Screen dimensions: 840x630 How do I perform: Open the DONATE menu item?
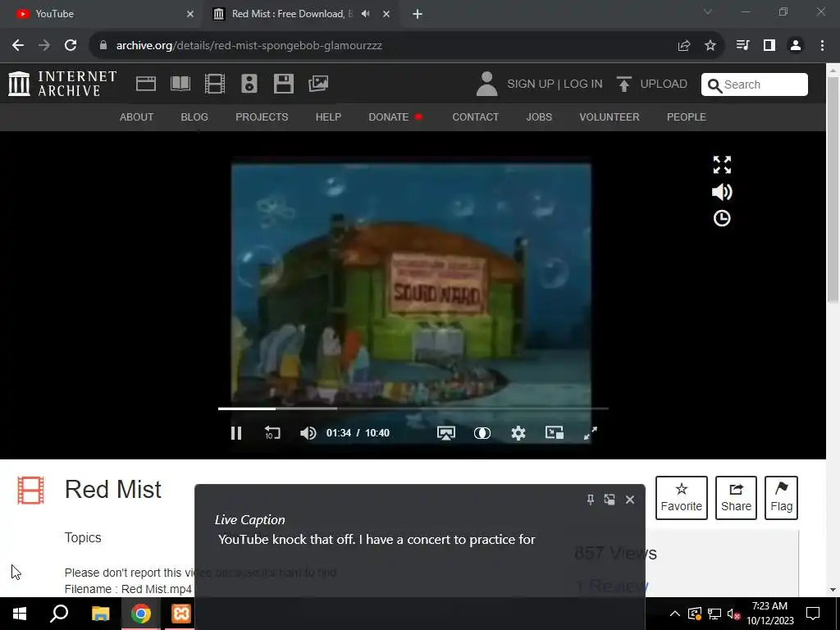[395, 116]
